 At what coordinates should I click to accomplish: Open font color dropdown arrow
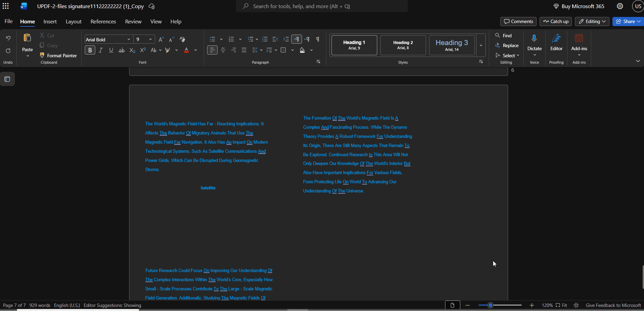(x=196, y=50)
